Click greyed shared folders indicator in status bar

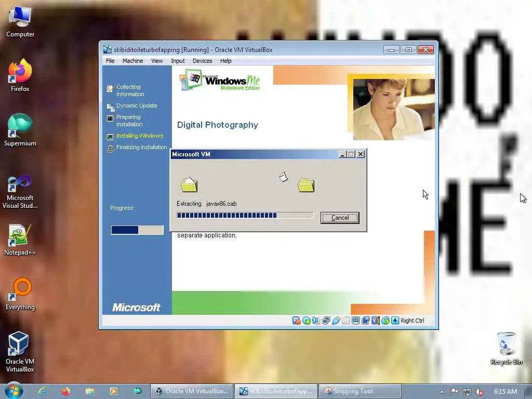click(x=345, y=321)
